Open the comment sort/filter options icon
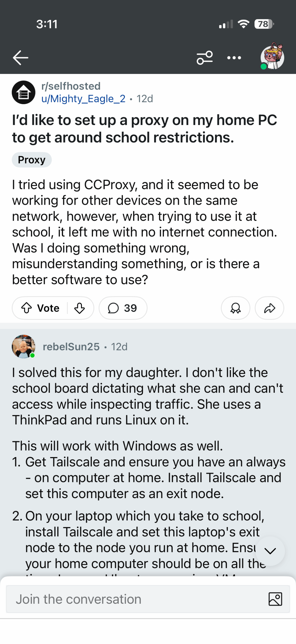Image resolution: width=296 pixels, height=644 pixels. click(x=204, y=58)
